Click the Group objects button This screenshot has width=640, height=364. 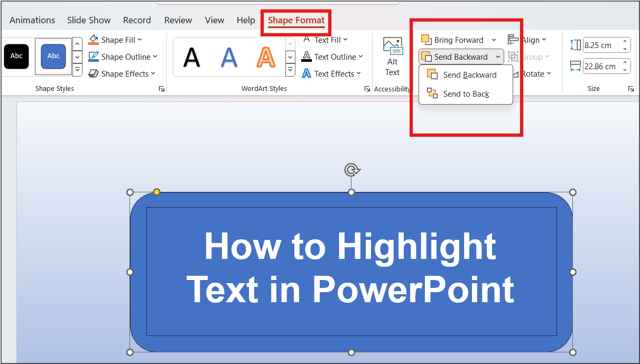(528, 57)
